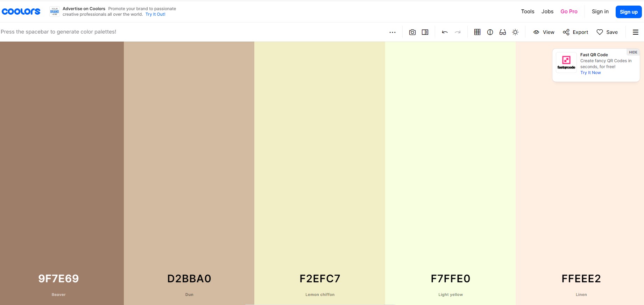Open the palette sidebar panel icon
Image resolution: width=644 pixels, height=305 pixels.
425,32
